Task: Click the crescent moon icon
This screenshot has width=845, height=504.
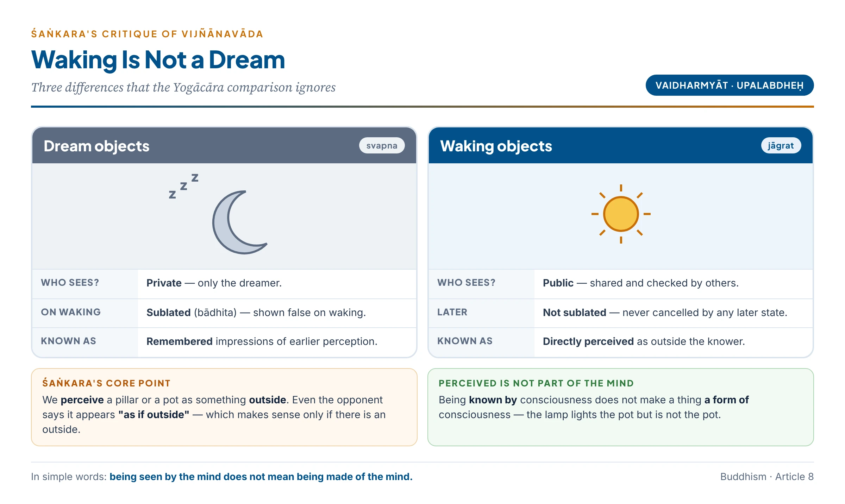Action: 239,222
